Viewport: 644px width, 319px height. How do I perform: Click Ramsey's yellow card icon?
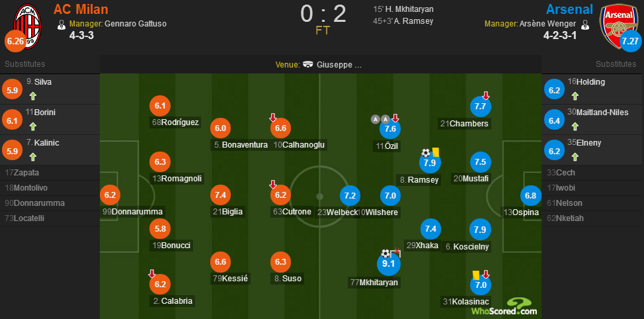(435, 152)
